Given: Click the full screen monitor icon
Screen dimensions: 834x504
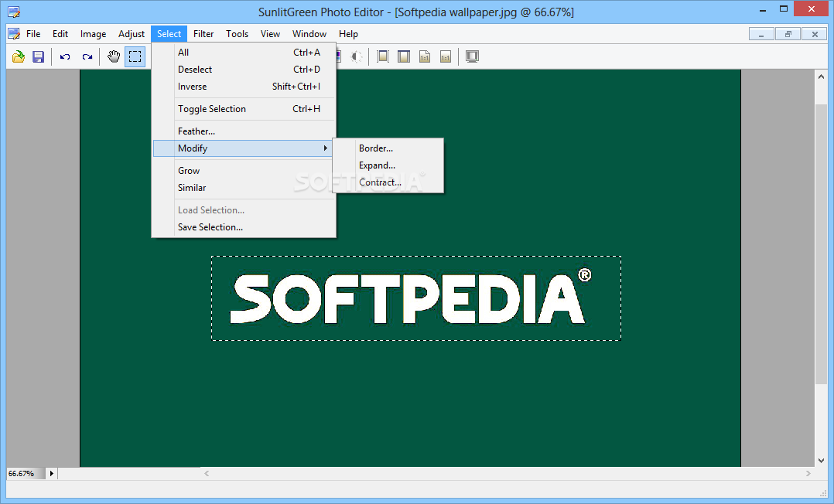Looking at the screenshot, I should [x=472, y=56].
